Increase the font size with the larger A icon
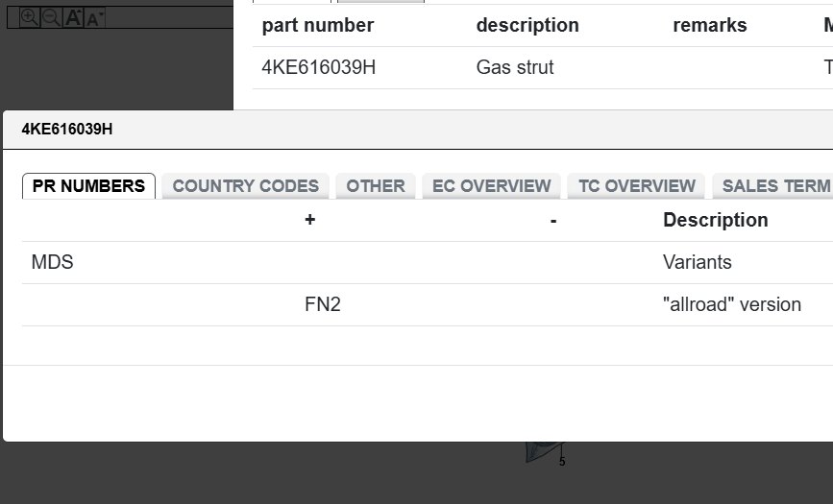Viewport: 833px width, 504px height. pyautogui.click(x=73, y=17)
